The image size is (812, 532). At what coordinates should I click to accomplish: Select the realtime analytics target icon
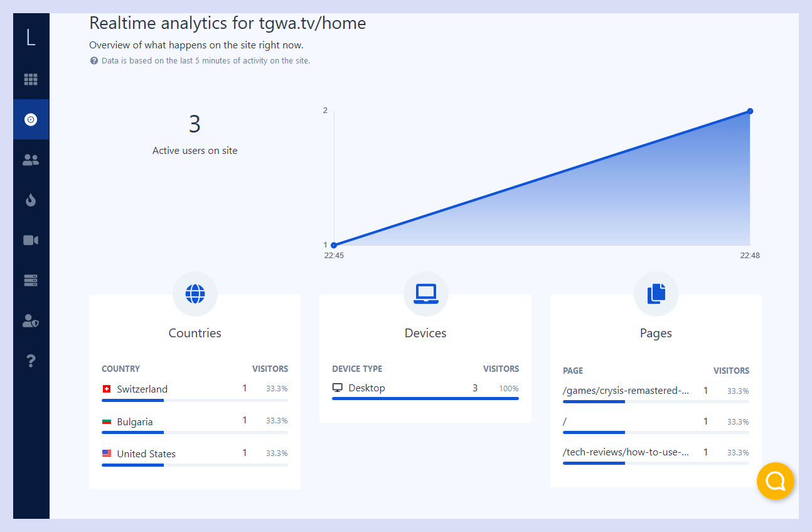tap(31, 119)
